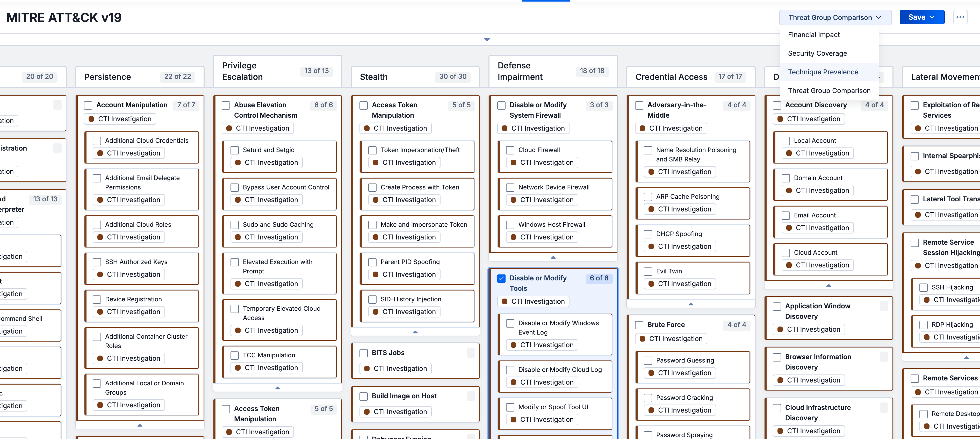Open the Privilege Escalation column header
This screenshot has width=980, height=439.
click(x=277, y=71)
